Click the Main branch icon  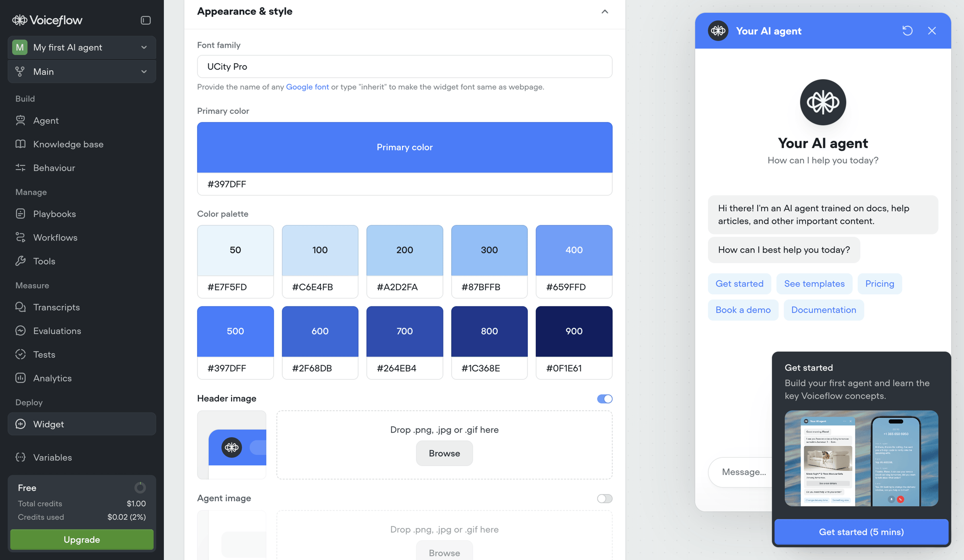tap(20, 71)
